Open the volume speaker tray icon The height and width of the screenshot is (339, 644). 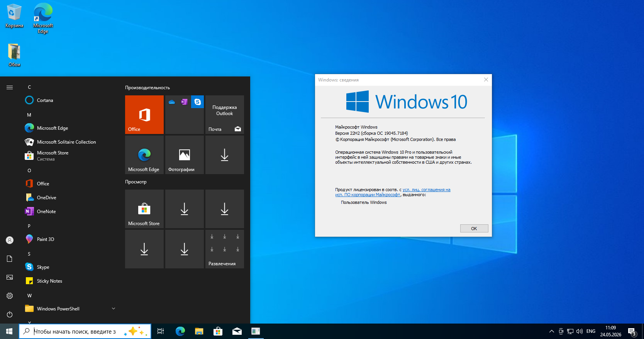pos(580,331)
